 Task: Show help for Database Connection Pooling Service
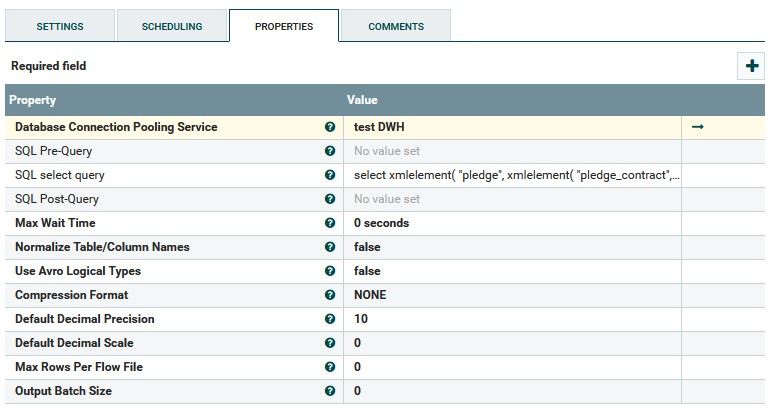click(x=330, y=127)
